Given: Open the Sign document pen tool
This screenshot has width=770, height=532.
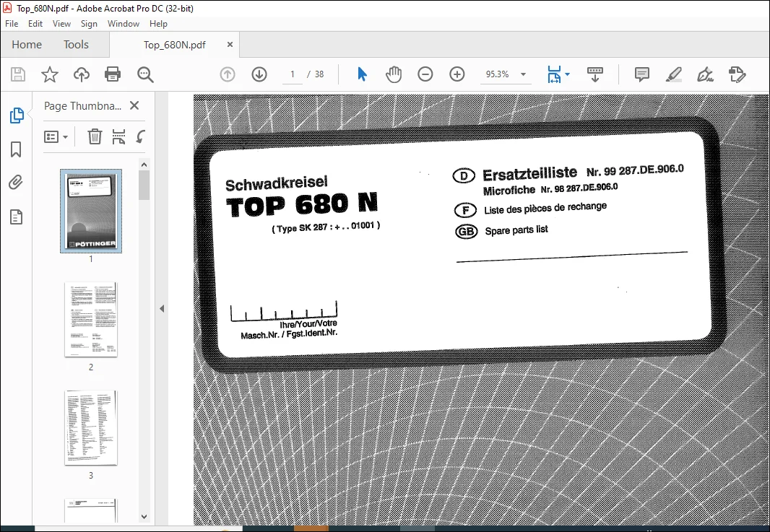Looking at the screenshot, I should click(705, 74).
